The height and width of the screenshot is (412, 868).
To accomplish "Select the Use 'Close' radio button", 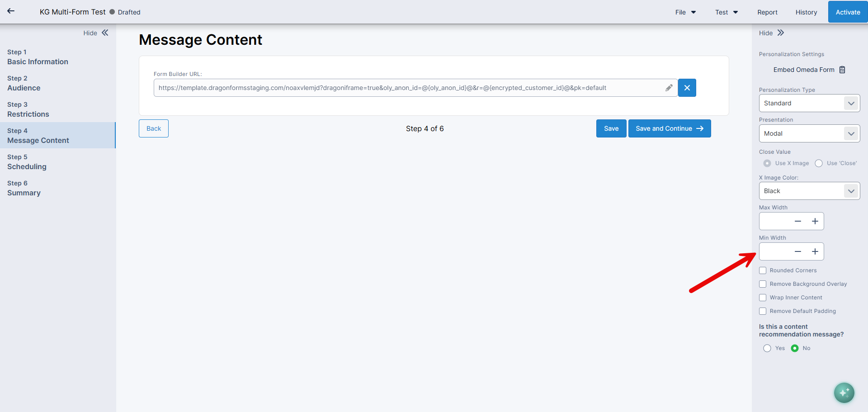I will click(819, 163).
